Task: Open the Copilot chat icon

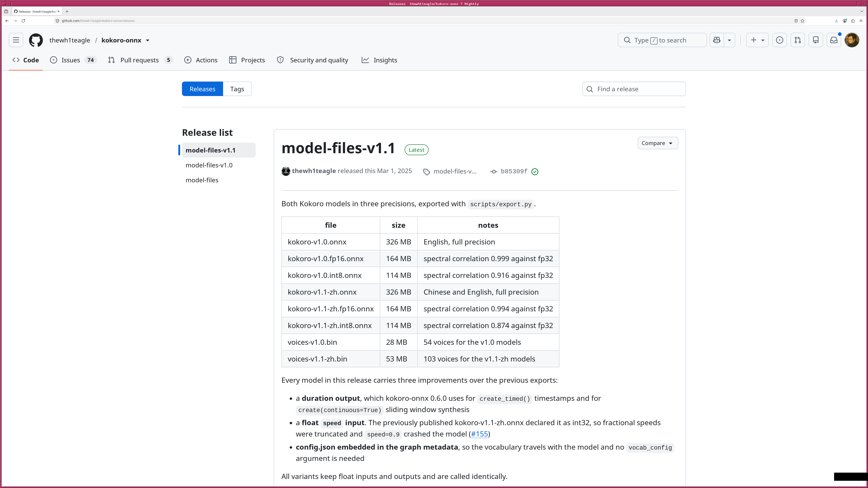Action: coord(717,40)
